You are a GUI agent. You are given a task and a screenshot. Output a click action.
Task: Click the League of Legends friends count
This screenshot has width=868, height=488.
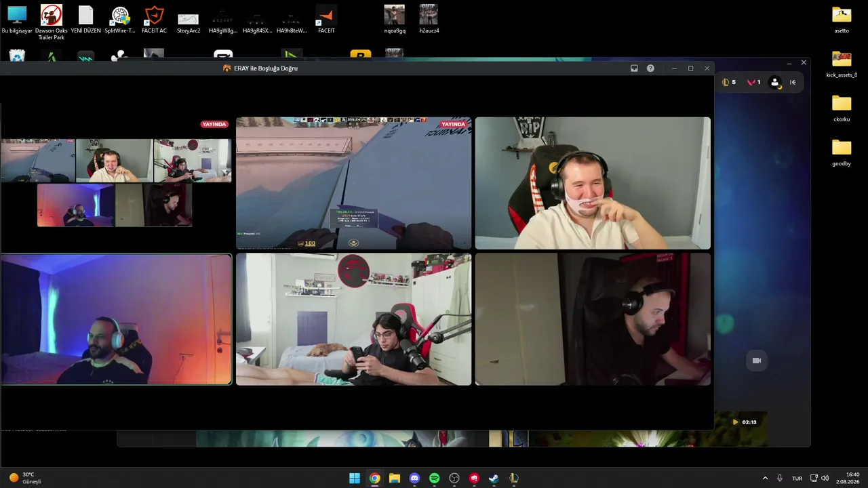pos(729,82)
